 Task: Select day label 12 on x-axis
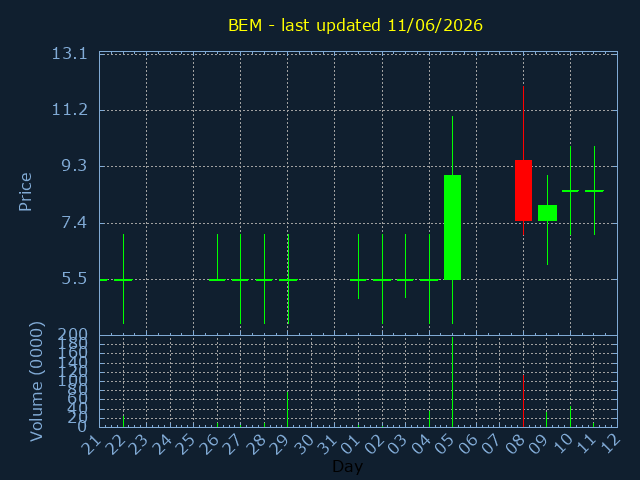coord(609,445)
